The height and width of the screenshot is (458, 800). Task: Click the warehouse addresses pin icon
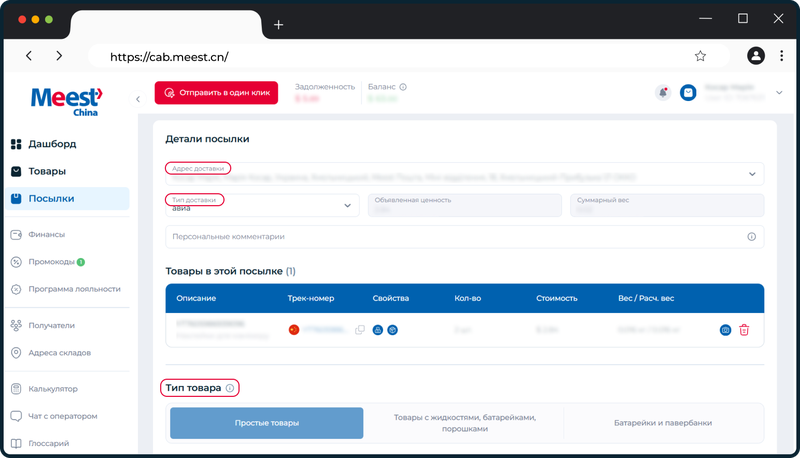16,352
